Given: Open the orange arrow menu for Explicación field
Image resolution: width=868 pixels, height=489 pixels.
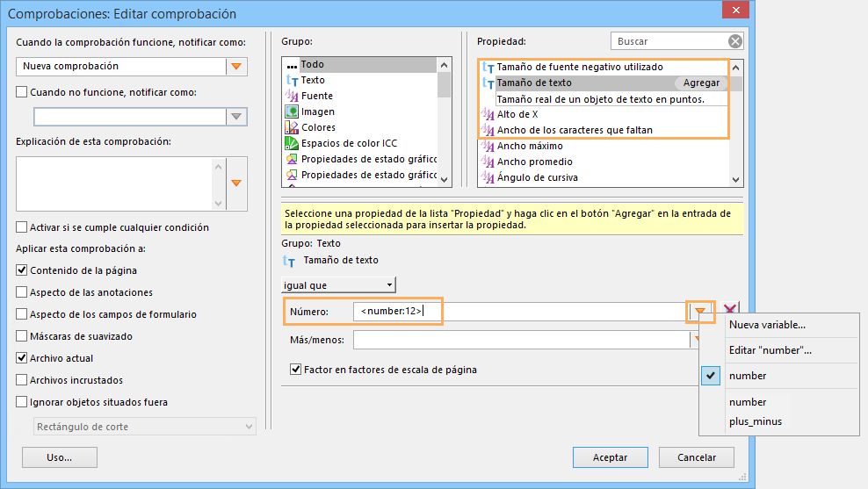Looking at the screenshot, I should tap(236, 183).
